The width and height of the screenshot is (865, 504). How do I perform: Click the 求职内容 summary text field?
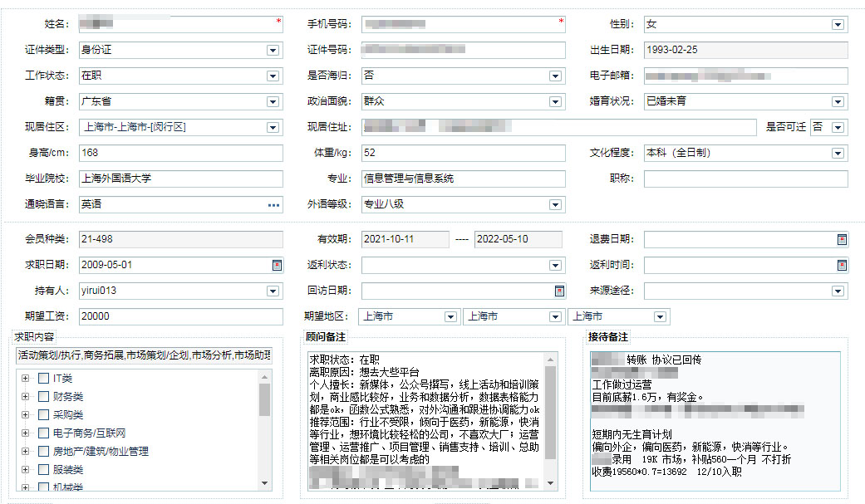[x=144, y=355]
